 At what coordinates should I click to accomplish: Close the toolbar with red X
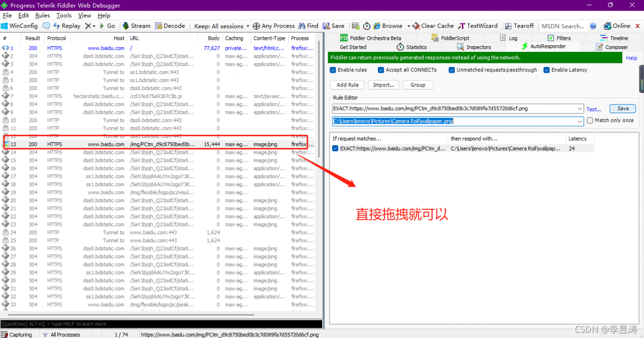pyautogui.click(x=638, y=26)
